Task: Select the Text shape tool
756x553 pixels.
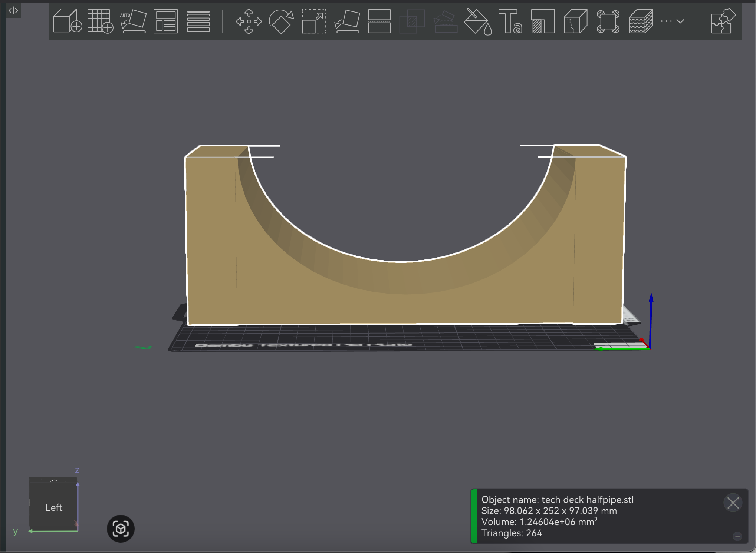Action: point(510,21)
